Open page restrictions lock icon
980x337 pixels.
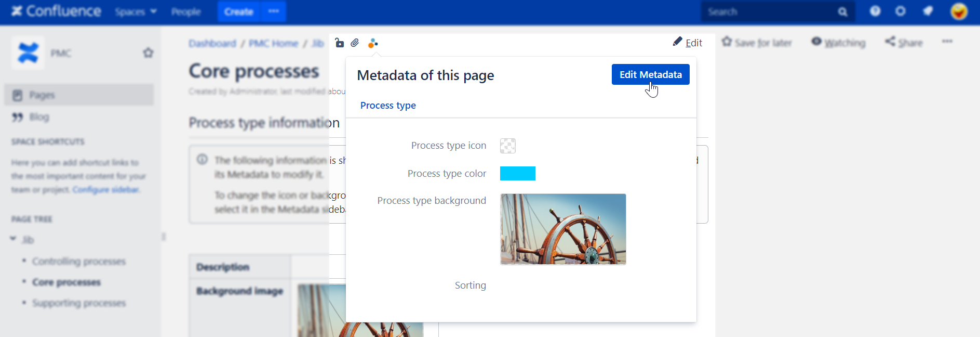[339, 43]
